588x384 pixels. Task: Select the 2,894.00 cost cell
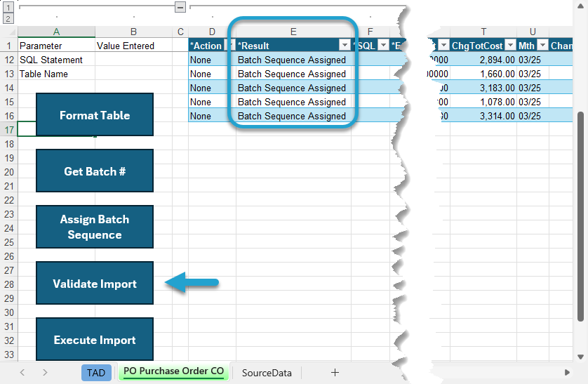[483, 60]
